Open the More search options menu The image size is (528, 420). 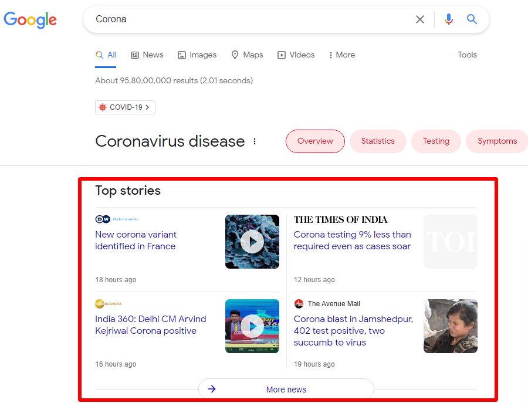pos(342,55)
